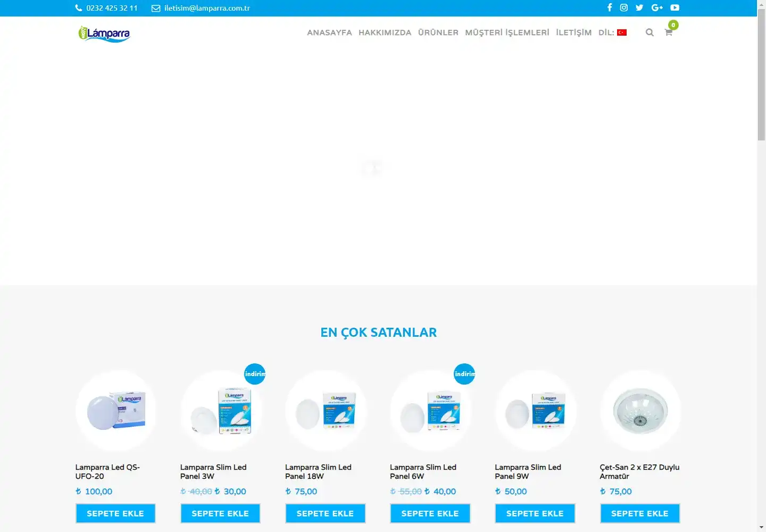Screen dimensions: 766x532
Task: Click Lamparra Slim Led Panel 6W title
Action: [423, 472]
